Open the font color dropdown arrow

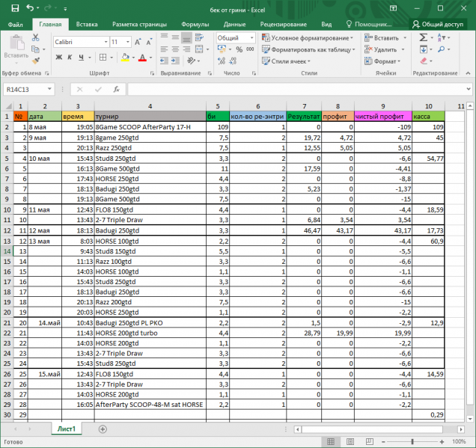150,58
